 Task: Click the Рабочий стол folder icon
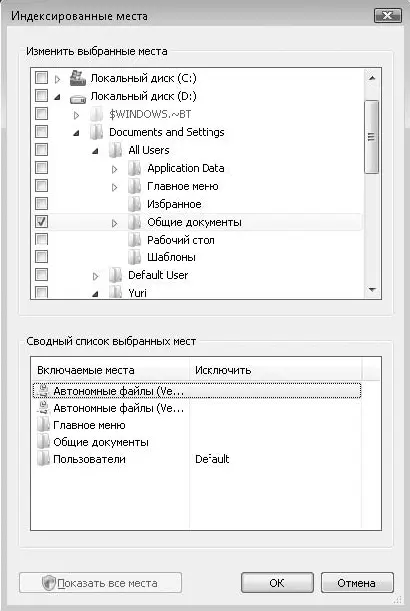click(x=134, y=240)
